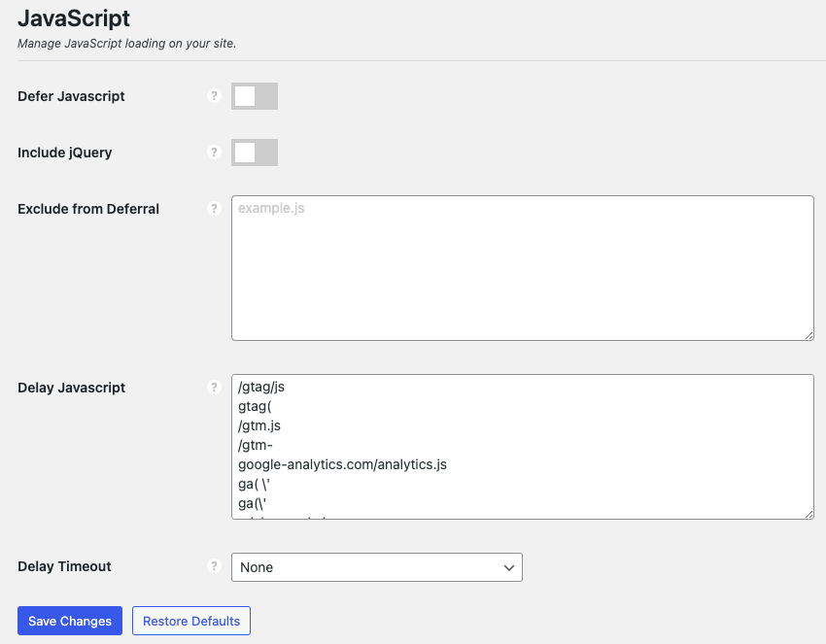The image size is (826, 644).
Task: Show help for the Delay Javascript setting
Action: point(215,388)
